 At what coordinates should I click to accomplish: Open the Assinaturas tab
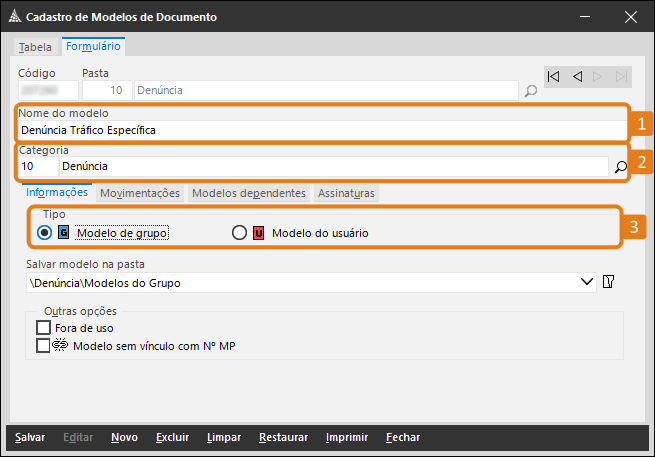point(347,193)
